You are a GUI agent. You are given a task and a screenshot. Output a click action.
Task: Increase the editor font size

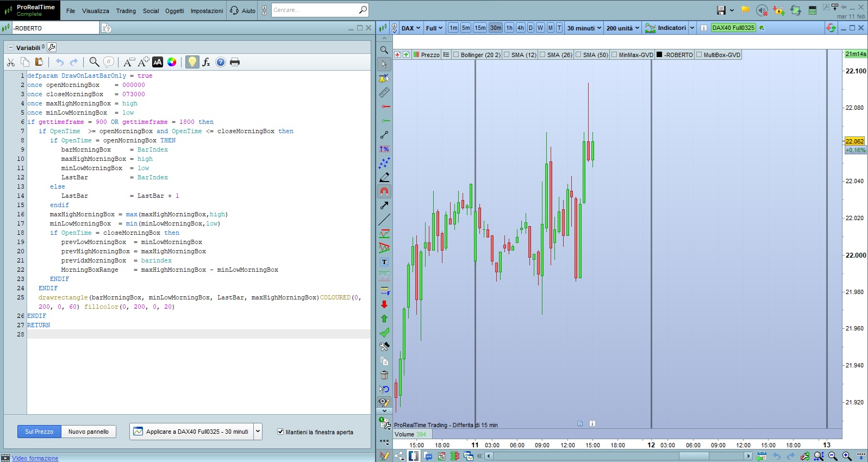tap(143, 62)
